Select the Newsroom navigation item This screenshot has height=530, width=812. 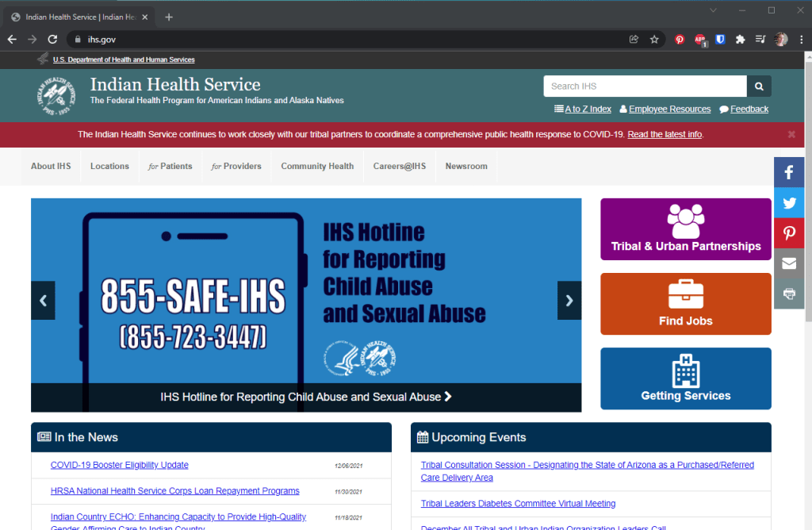coord(466,167)
